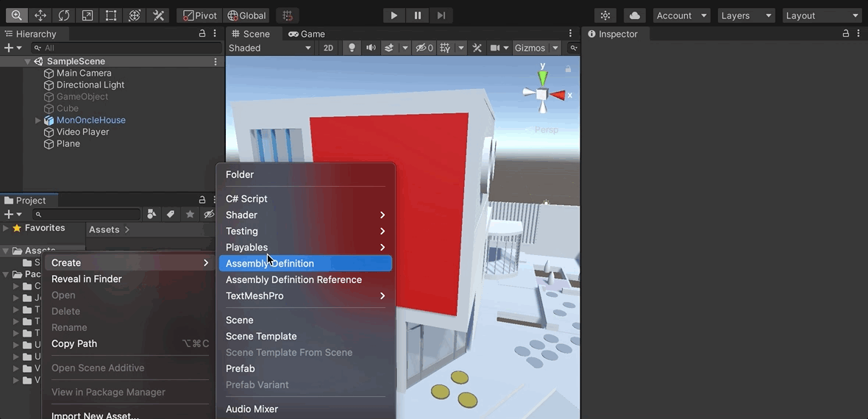Click the Project panel search field
This screenshot has height=419, width=868.
pos(87,215)
